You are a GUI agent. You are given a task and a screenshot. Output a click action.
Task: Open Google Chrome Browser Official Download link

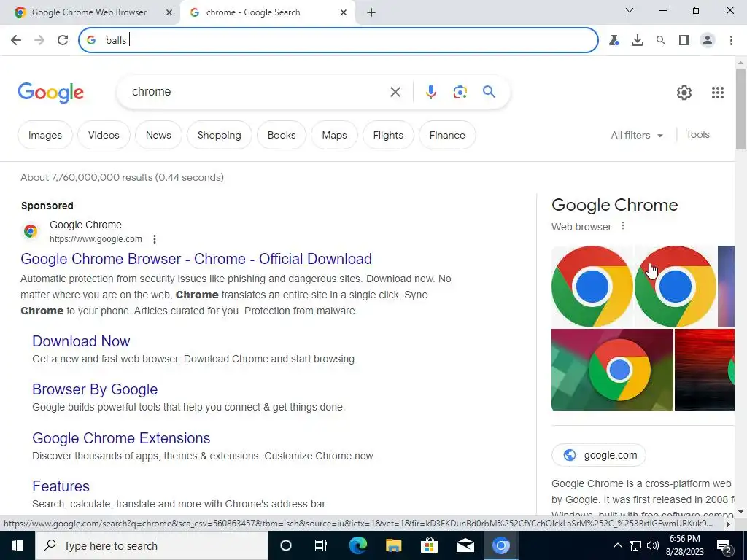[x=196, y=259]
